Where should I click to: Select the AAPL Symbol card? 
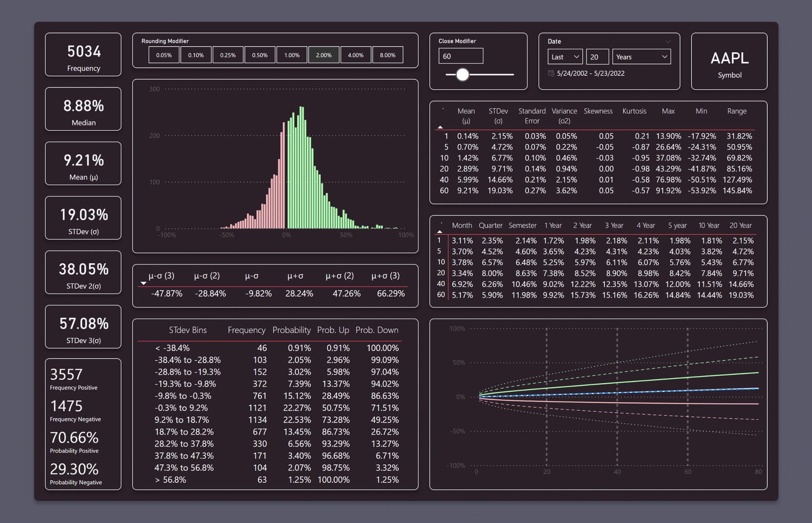[729, 62]
